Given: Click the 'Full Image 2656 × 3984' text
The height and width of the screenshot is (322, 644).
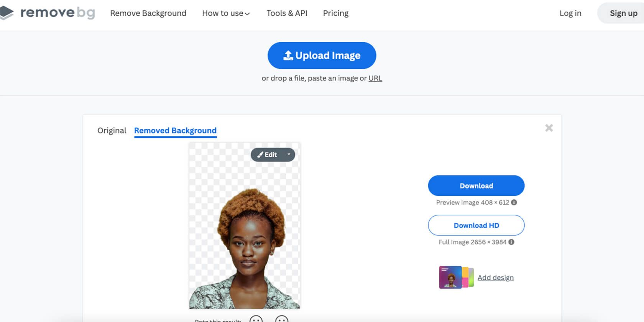Looking at the screenshot, I should [473, 242].
